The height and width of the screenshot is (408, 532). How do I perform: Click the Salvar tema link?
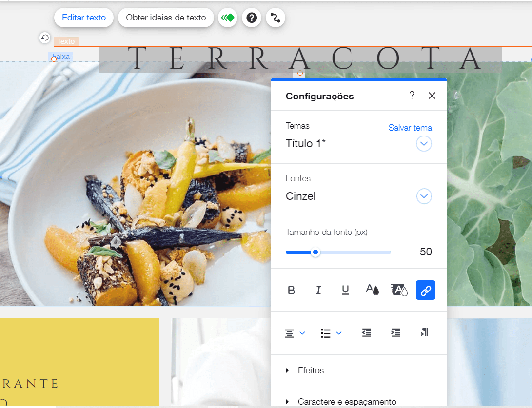click(410, 128)
